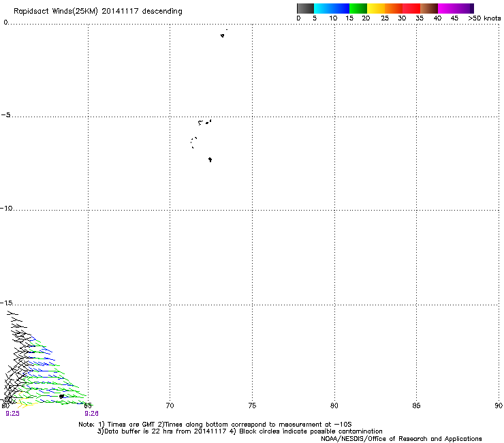Select the gray 0-5 knots legend segment
This screenshot has width=504, height=443.
(x=305, y=8)
